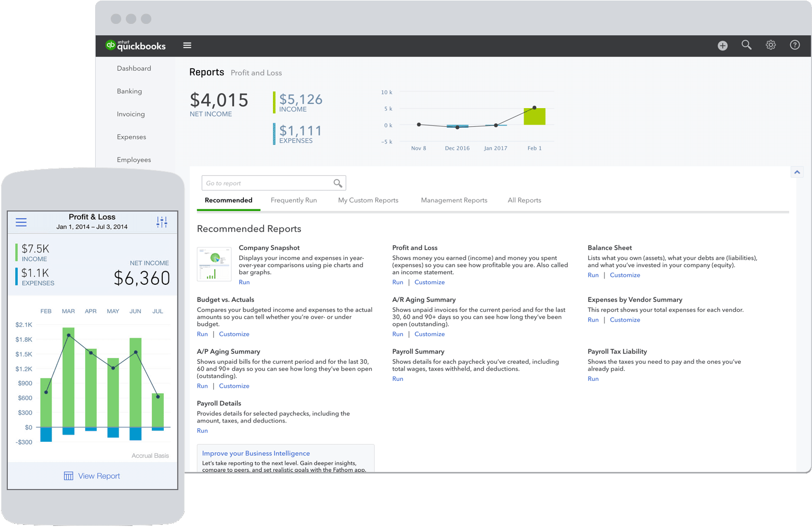This screenshot has height=528, width=812.
Task: Run the Company Snapshot report
Action: [x=244, y=282]
